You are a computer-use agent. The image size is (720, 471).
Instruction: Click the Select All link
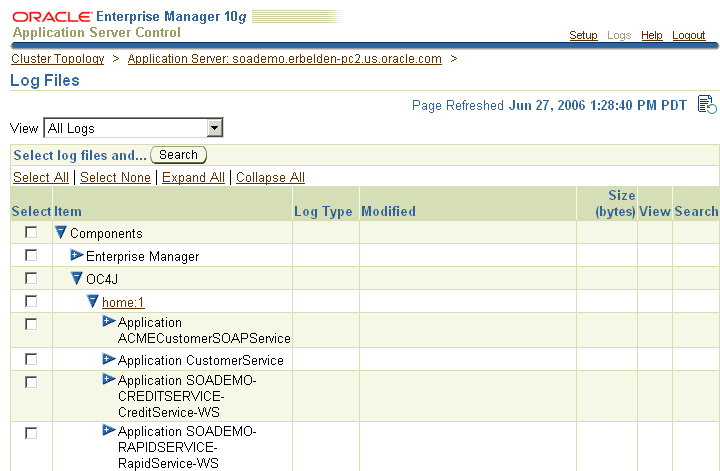click(41, 177)
